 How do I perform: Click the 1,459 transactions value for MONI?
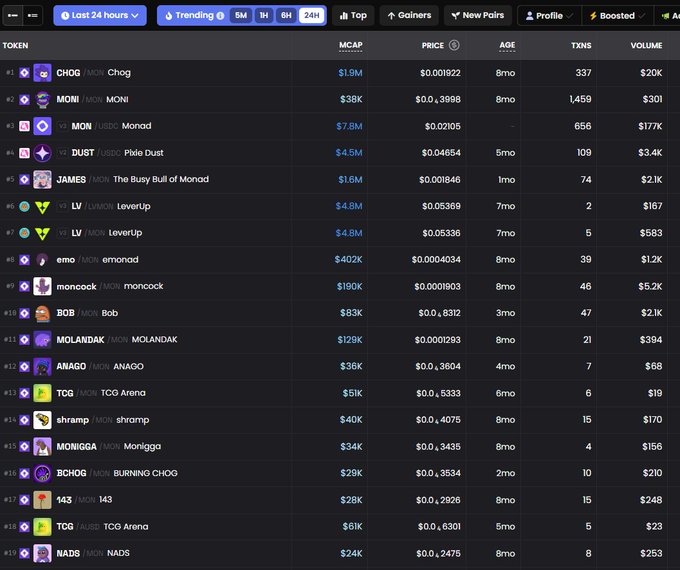pyautogui.click(x=580, y=99)
